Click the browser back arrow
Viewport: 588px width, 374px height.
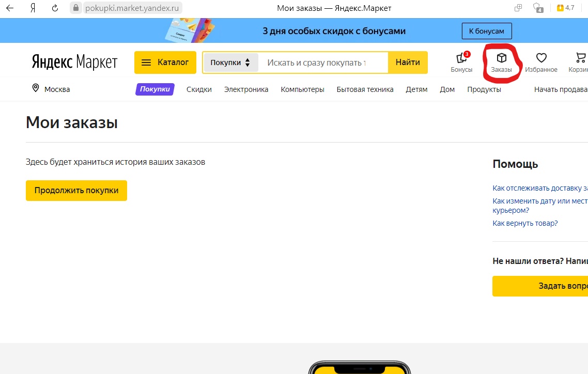(10, 8)
